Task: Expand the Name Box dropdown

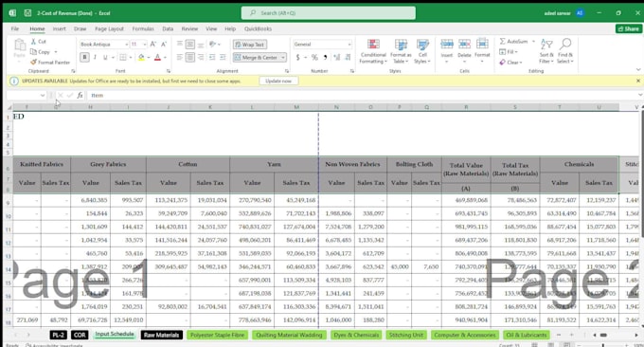Action: tap(43, 95)
